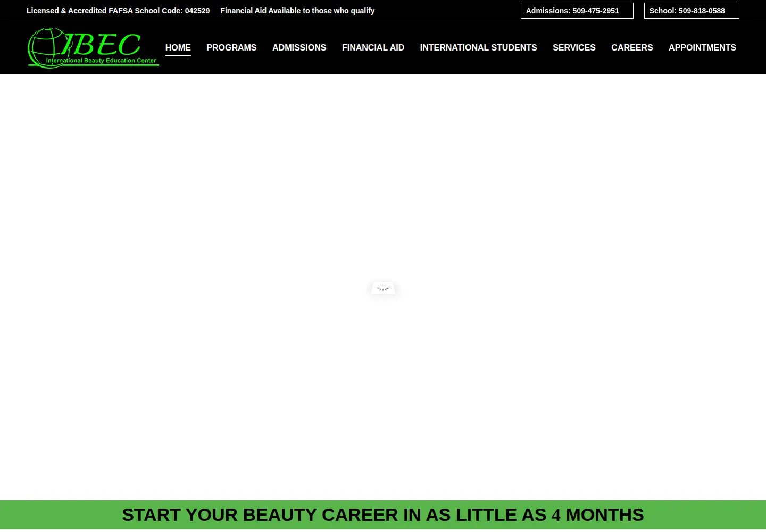Go to the Careers page
Viewport: 766px width, 532px height.
632,47
